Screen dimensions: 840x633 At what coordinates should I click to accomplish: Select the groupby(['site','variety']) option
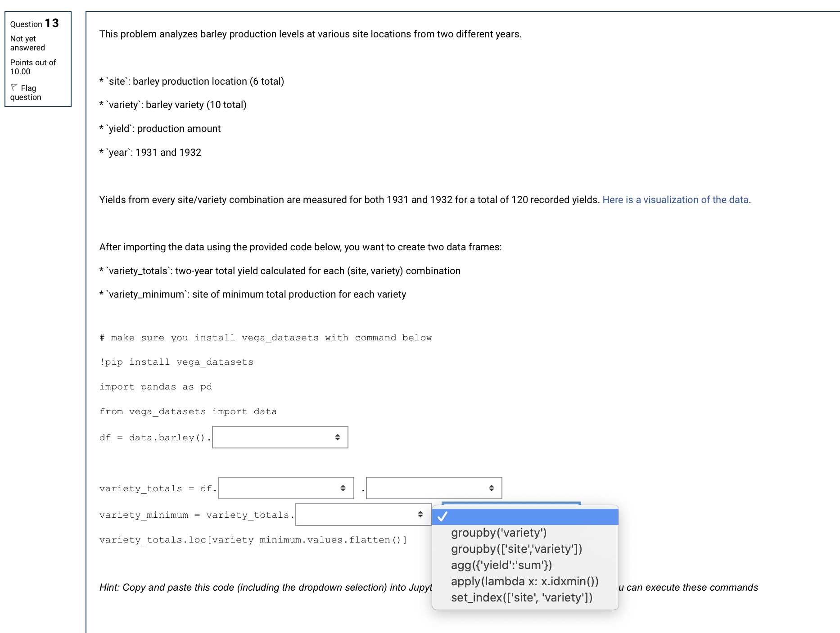(x=517, y=549)
